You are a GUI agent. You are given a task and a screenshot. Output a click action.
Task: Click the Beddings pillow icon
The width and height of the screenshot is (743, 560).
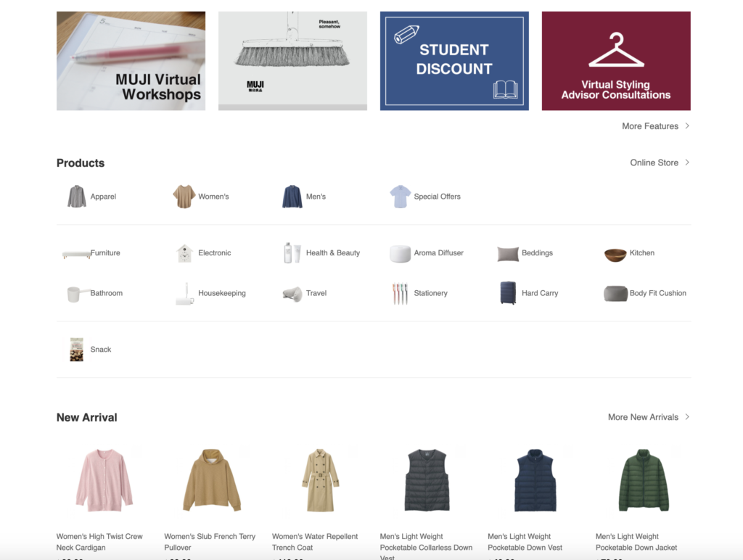[507, 254]
